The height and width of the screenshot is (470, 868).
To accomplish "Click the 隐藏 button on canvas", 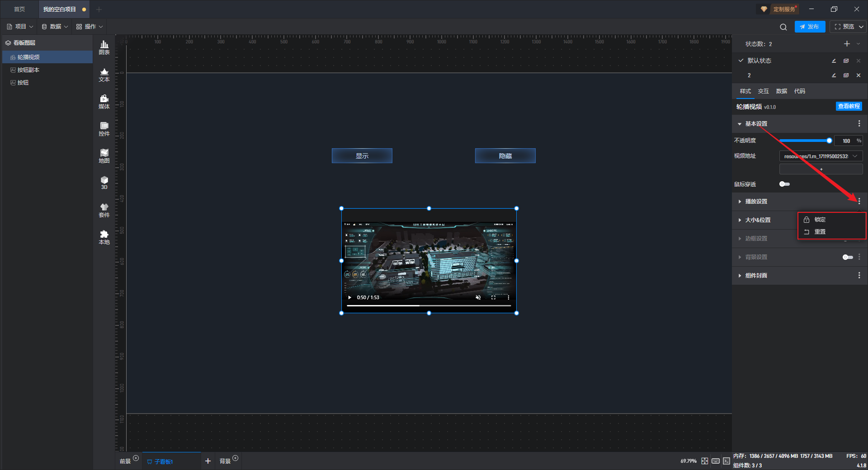I will pyautogui.click(x=505, y=156).
